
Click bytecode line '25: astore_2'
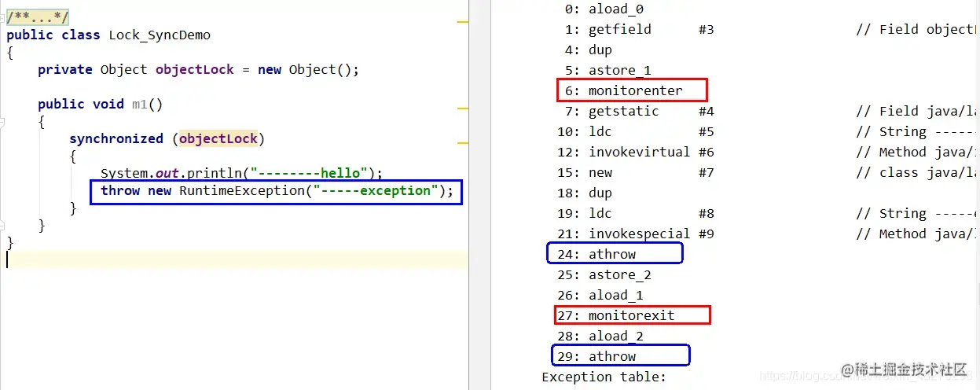point(604,274)
